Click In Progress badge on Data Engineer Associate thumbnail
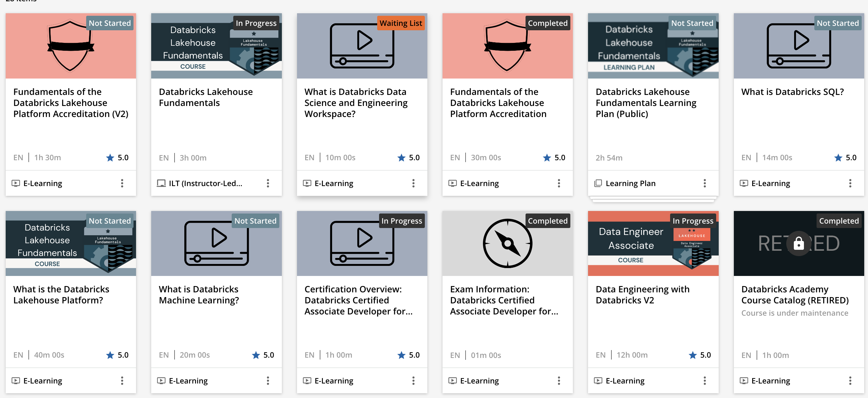 click(693, 221)
